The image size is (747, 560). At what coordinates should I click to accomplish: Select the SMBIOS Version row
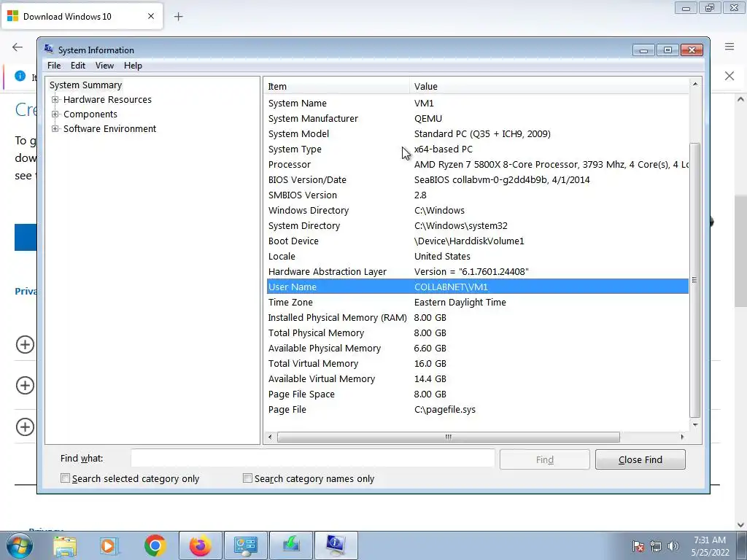pyautogui.click(x=477, y=195)
